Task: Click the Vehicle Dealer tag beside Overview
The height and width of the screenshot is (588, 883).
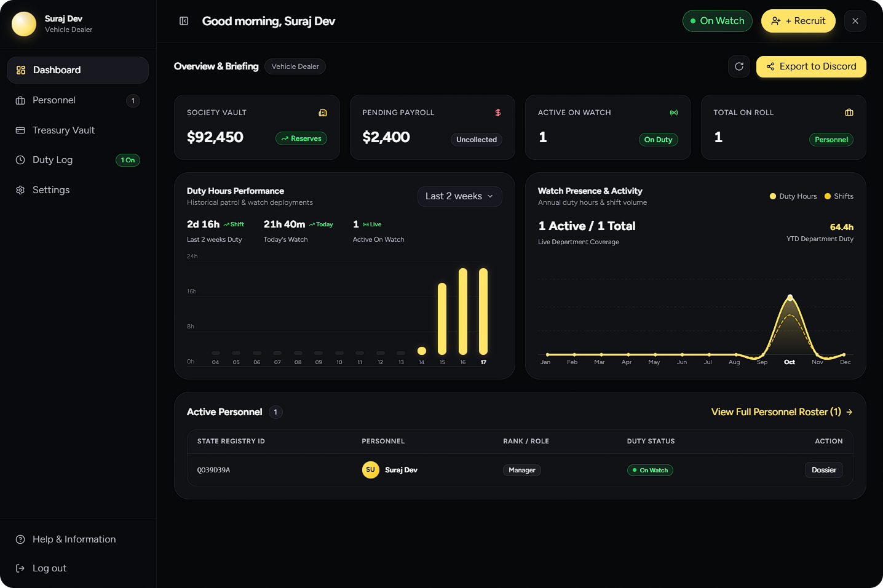Action: pos(295,66)
